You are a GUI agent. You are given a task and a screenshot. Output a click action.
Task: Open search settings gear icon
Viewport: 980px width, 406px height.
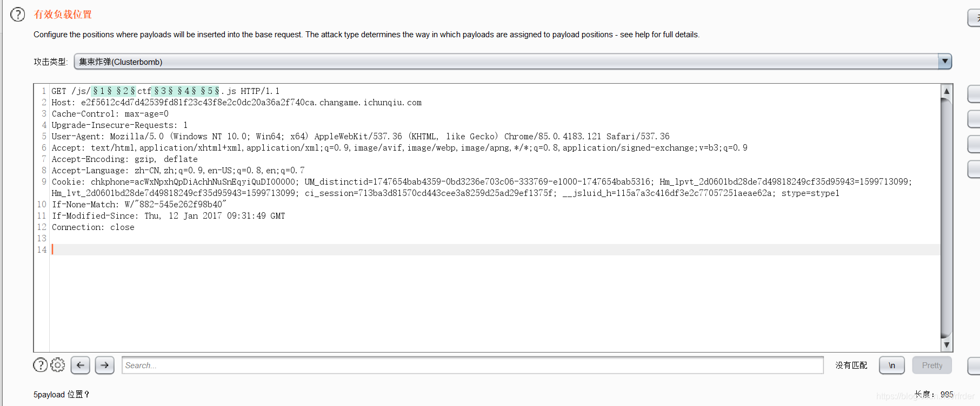pyautogui.click(x=57, y=365)
